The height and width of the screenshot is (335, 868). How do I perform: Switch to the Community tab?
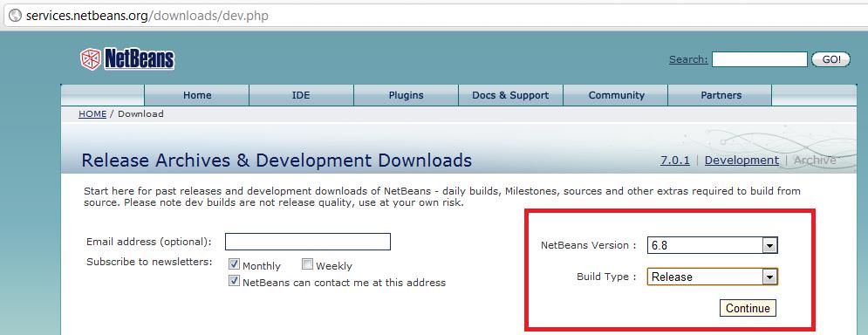(616, 95)
